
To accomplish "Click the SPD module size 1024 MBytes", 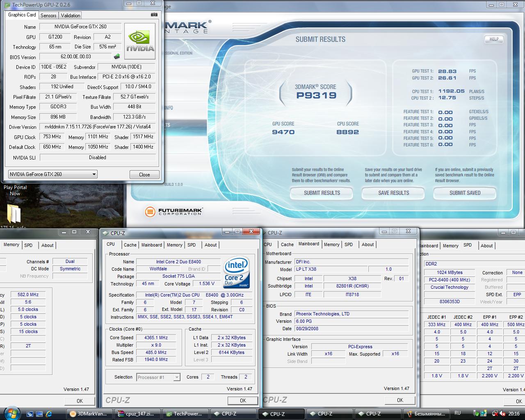I will point(450,272).
